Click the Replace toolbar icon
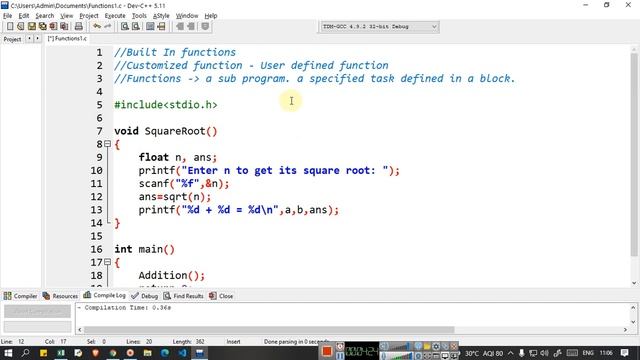Image resolution: width=640 pixels, height=360 pixels. (136, 26)
